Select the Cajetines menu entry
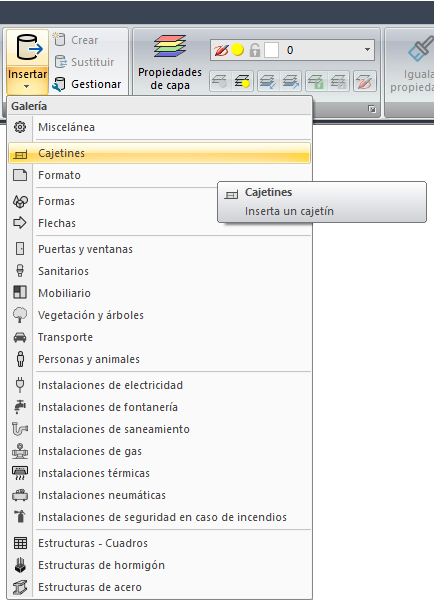 [x=159, y=153]
